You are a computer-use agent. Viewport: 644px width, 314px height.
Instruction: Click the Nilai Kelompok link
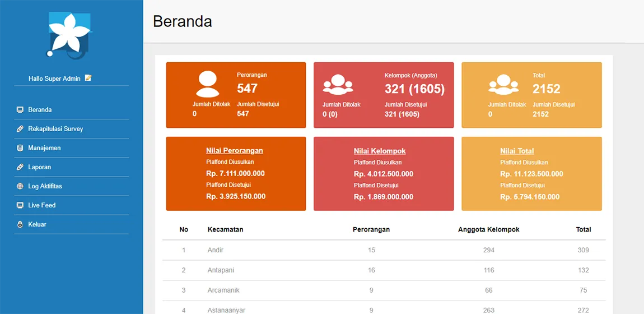tap(380, 151)
